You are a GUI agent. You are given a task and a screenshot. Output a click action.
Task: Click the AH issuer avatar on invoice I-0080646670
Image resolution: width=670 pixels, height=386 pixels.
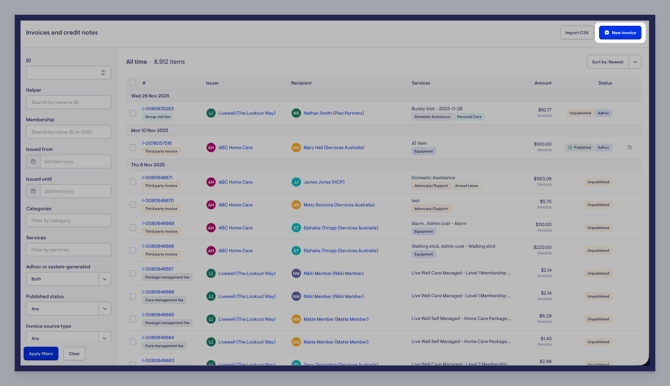pos(211,205)
